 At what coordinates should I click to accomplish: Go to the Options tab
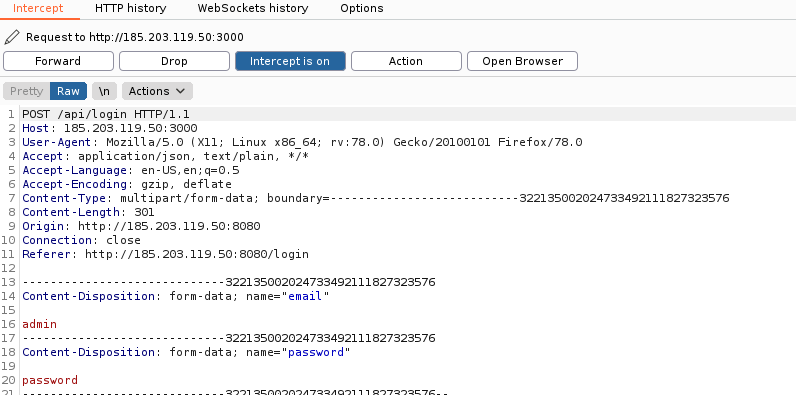362,9
